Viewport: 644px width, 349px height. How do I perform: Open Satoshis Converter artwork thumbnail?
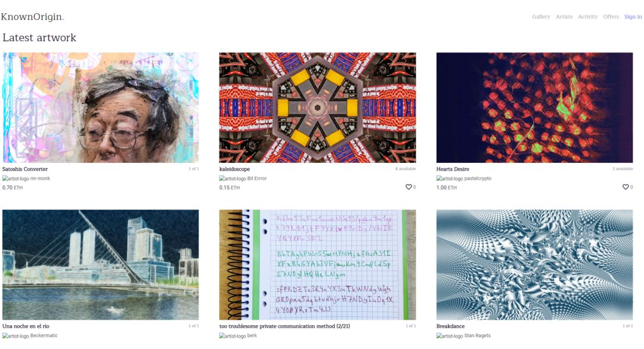[x=100, y=108]
